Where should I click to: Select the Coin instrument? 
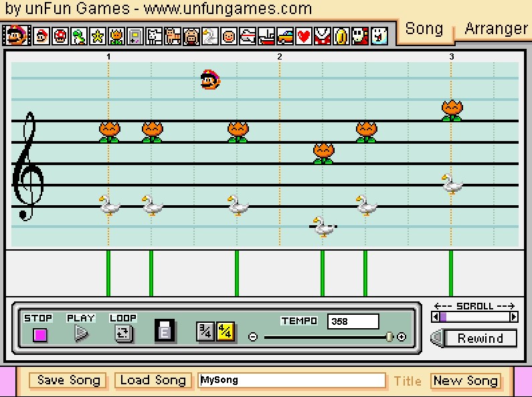pos(341,36)
